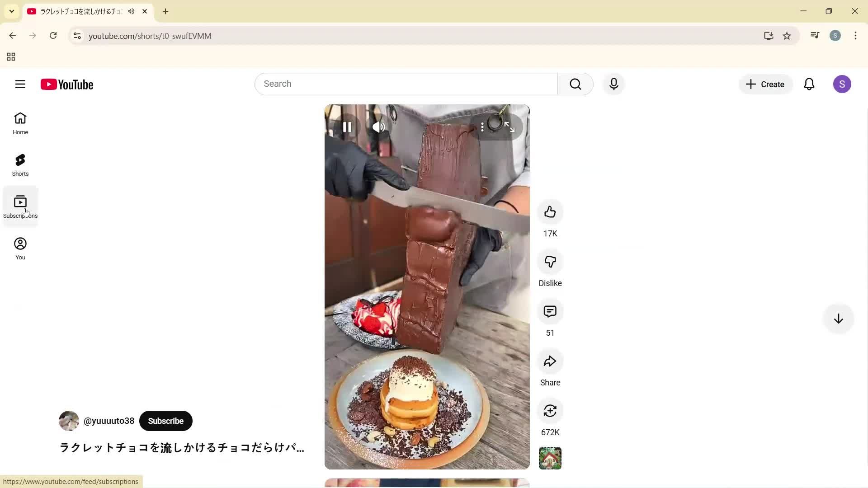Subscribe to the channel

(165, 421)
